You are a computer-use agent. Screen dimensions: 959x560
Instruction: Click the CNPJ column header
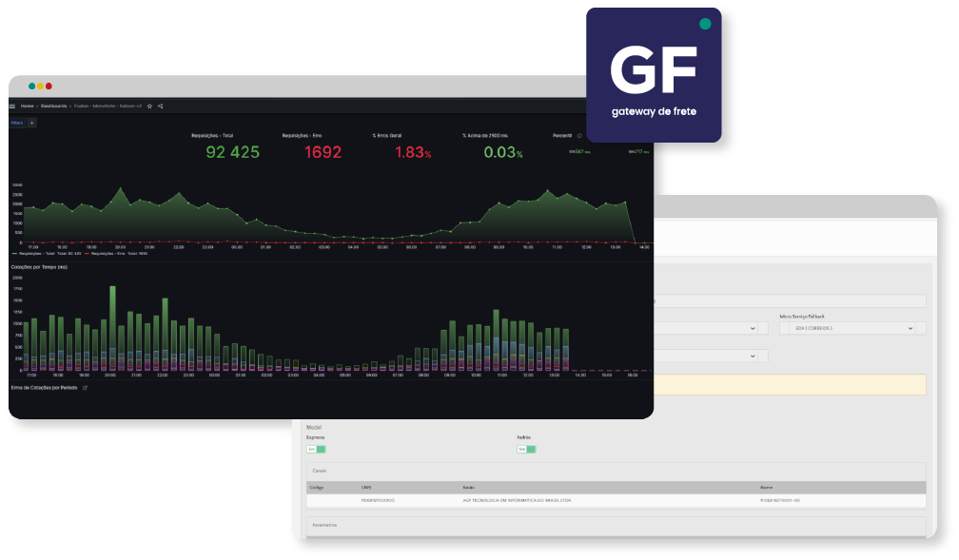(x=365, y=488)
